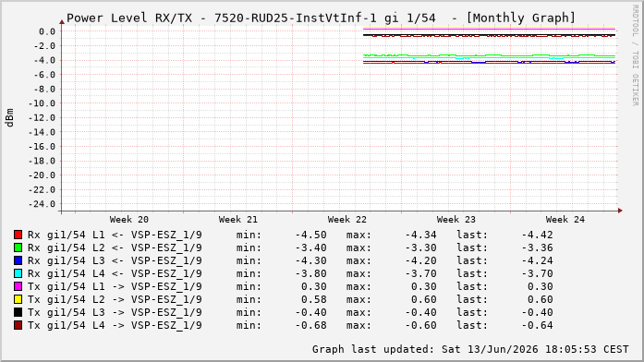The image size is (644, 362).
Task: Click the red Rx L1 legend swatch
Action: click(18, 235)
